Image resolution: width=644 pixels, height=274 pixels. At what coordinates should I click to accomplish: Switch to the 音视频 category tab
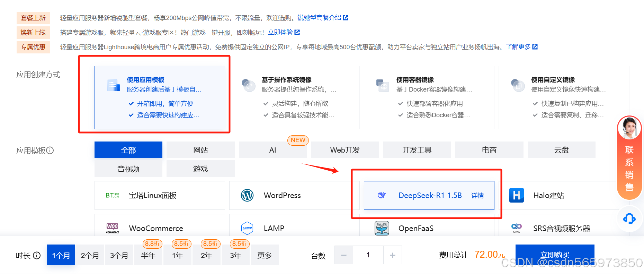click(128, 169)
